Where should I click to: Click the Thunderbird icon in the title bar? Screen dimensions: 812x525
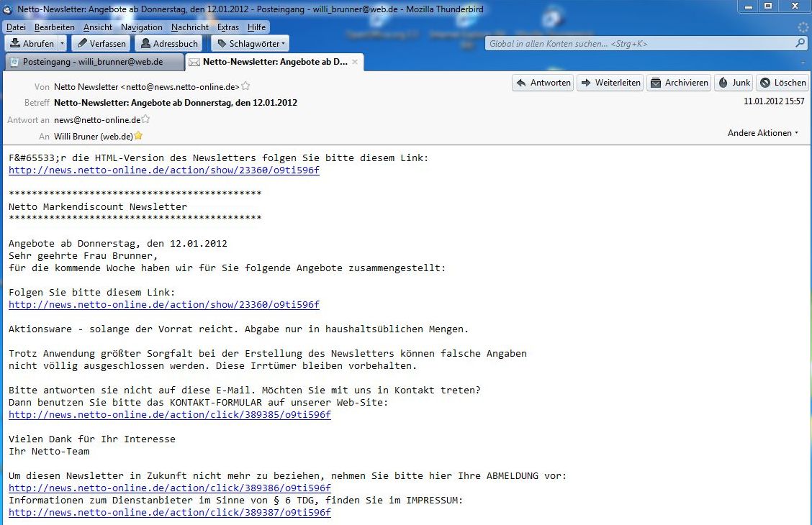[8, 9]
